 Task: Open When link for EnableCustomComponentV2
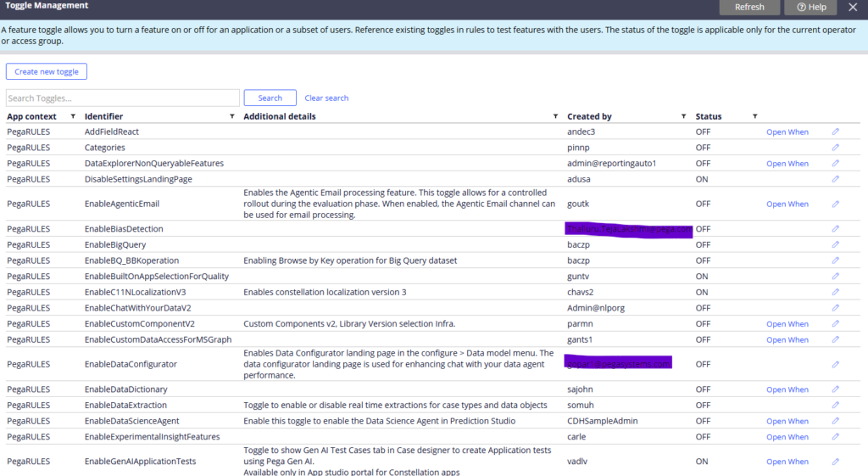coord(787,323)
